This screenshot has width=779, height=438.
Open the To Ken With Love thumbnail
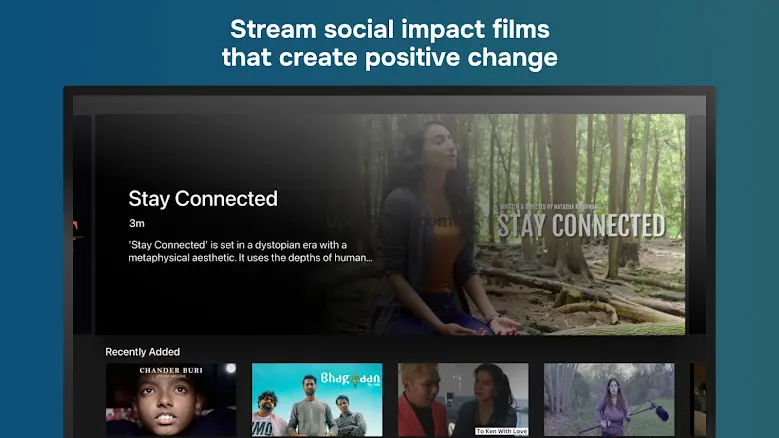pos(463,400)
